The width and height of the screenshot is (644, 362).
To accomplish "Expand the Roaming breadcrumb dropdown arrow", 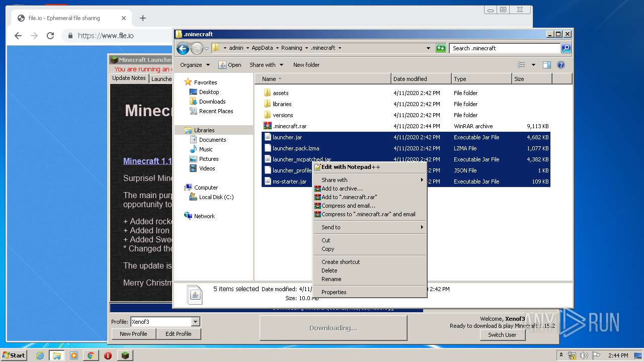I will [306, 48].
